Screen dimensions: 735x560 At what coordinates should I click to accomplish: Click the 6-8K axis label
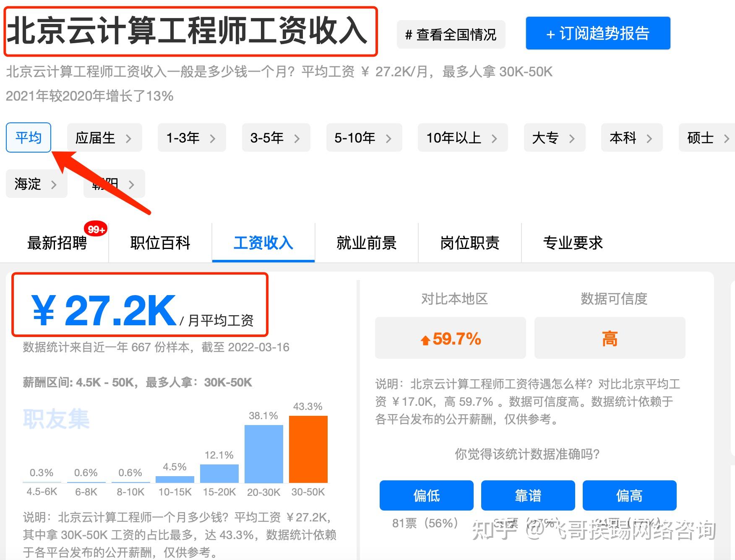pos(86,492)
